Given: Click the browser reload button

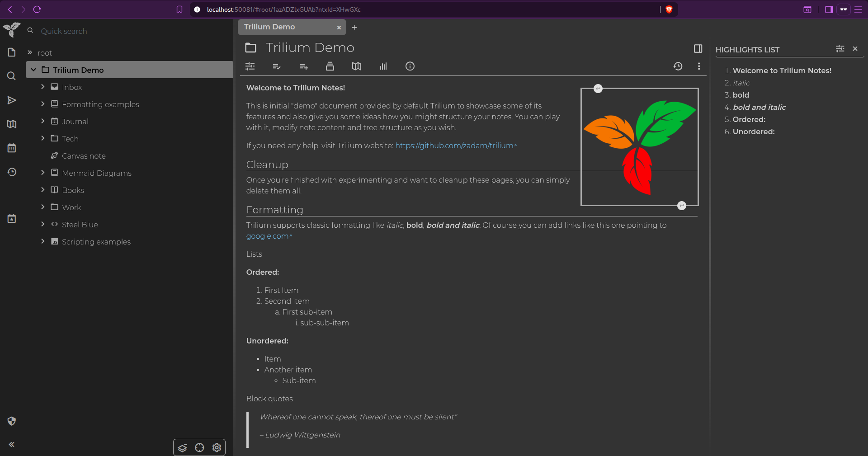Looking at the screenshot, I should 38,9.
